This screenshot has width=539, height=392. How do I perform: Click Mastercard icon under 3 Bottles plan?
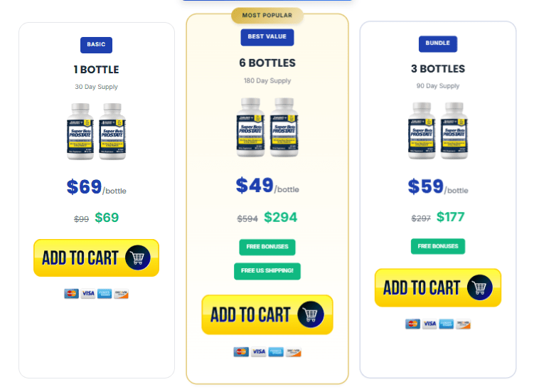tap(412, 324)
